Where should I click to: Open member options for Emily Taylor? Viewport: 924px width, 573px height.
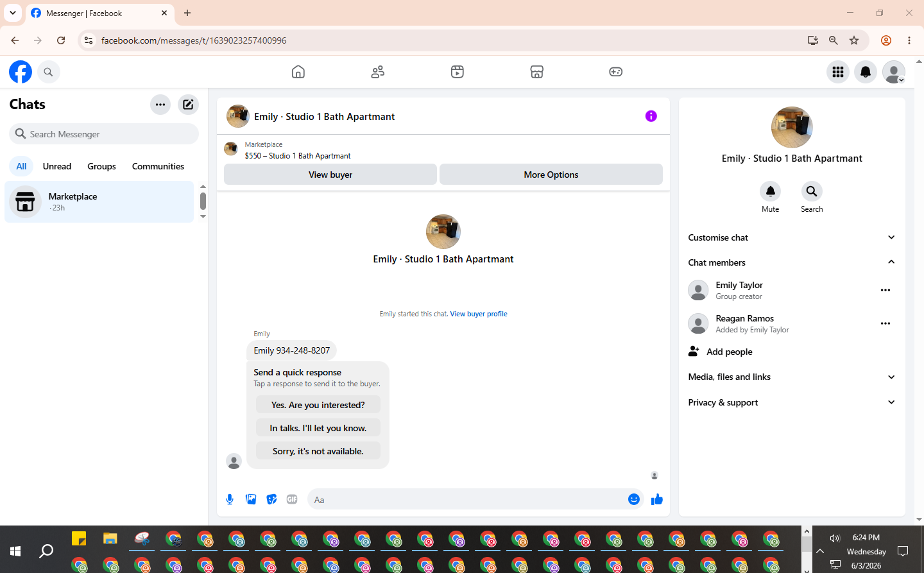886,290
